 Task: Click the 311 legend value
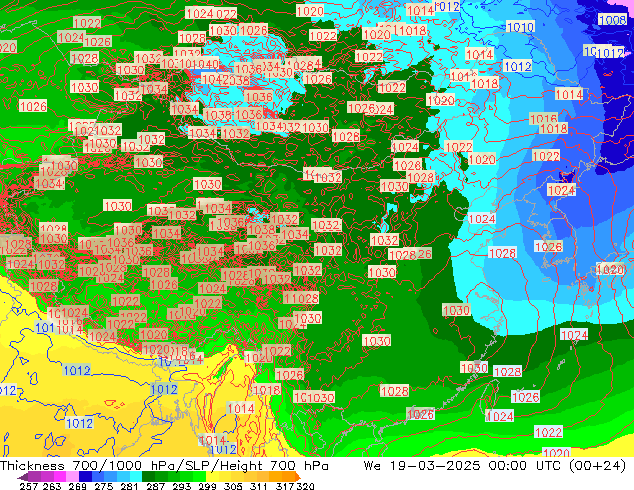pyautogui.click(x=259, y=486)
